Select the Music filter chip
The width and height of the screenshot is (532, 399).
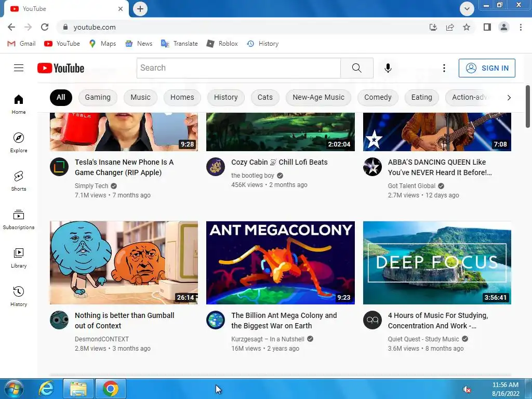[140, 97]
